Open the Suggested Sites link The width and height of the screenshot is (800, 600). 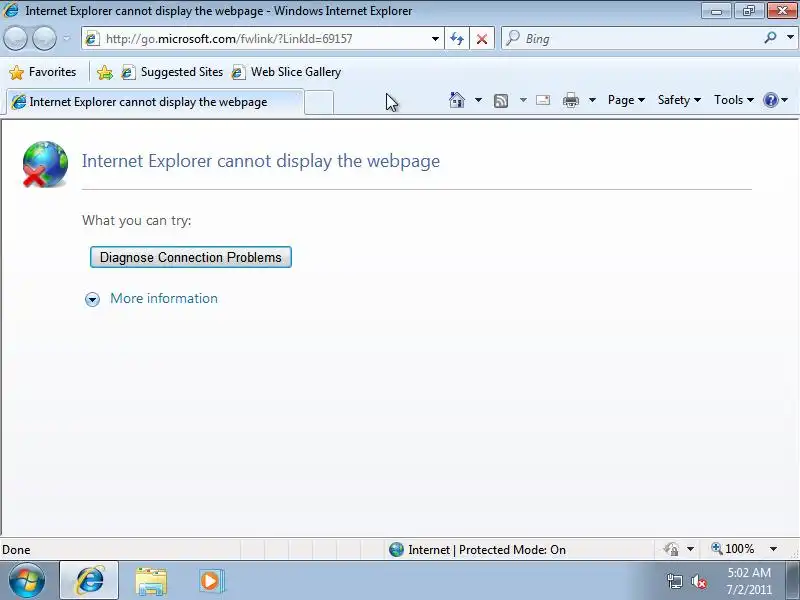coord(172,72)
